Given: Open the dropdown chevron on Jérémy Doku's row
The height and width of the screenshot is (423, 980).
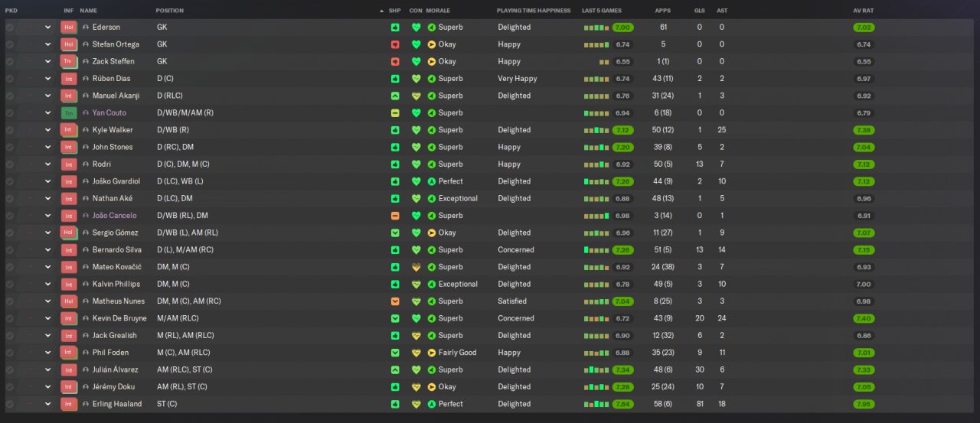Looking at the screenshot, I should pyautogui.click(x=47, y=387).
